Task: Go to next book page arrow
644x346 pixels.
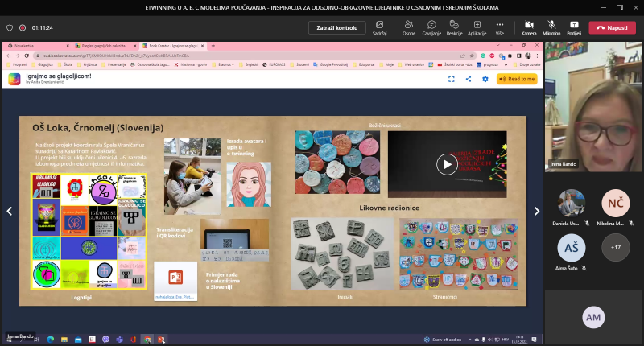Action: 537,211
